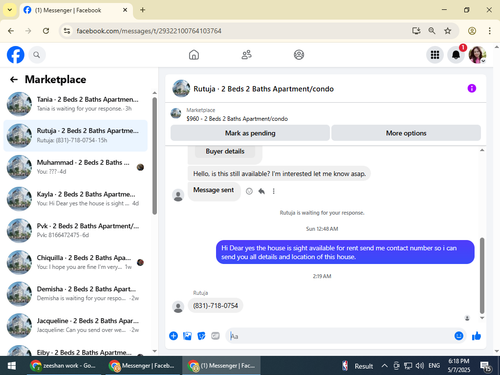Open the Windows Start menu

pos(12,366)
